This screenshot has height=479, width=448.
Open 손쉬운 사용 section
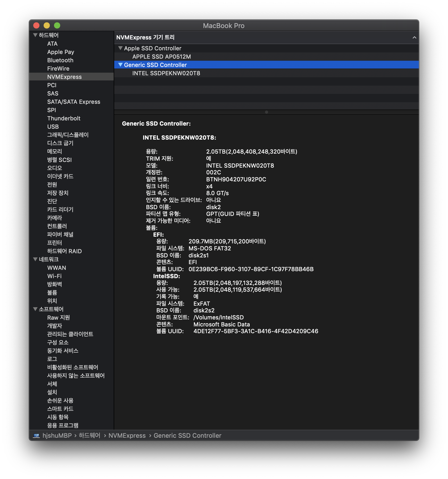click(x=60, y=401)
